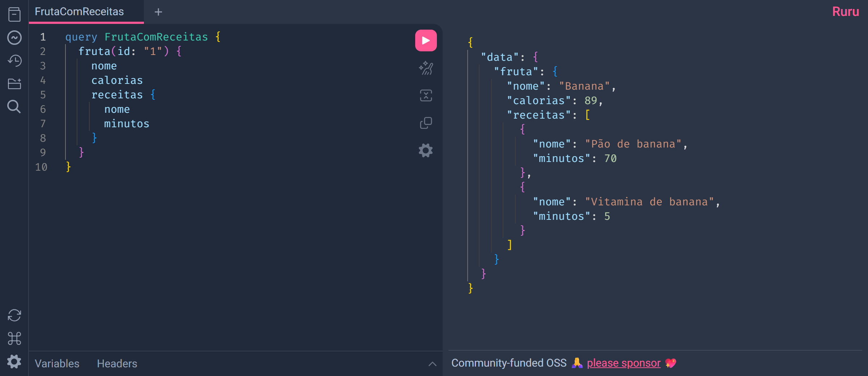Screen dimensions: 868x376
Task: Open the explorer folder plugin icon
Action: point(14,84)
